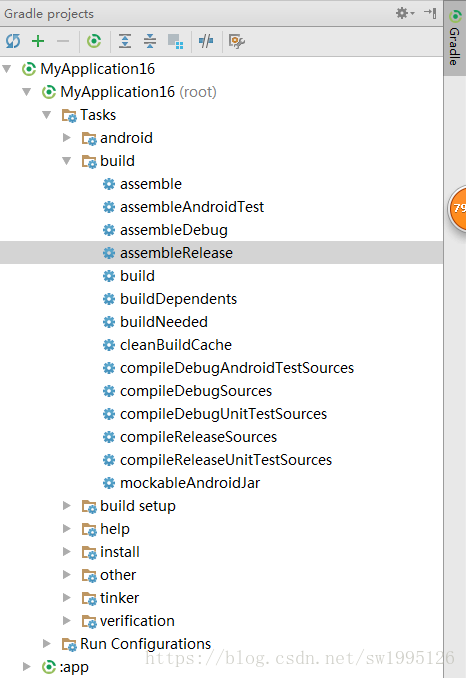This screenshot has height=678, width=466.
Task: Click the Gradle side tab
Action: (x=455, y=38)
